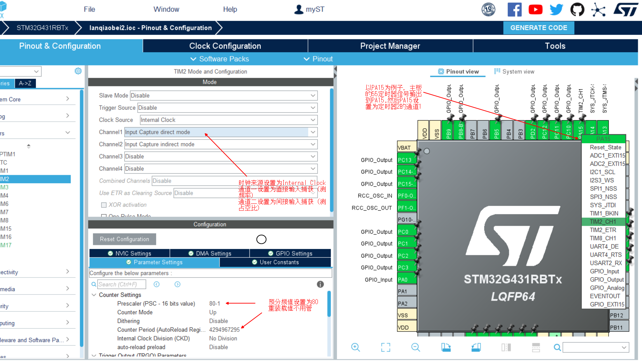Open the Channel1 mode dropdown

tap(221, 132)
